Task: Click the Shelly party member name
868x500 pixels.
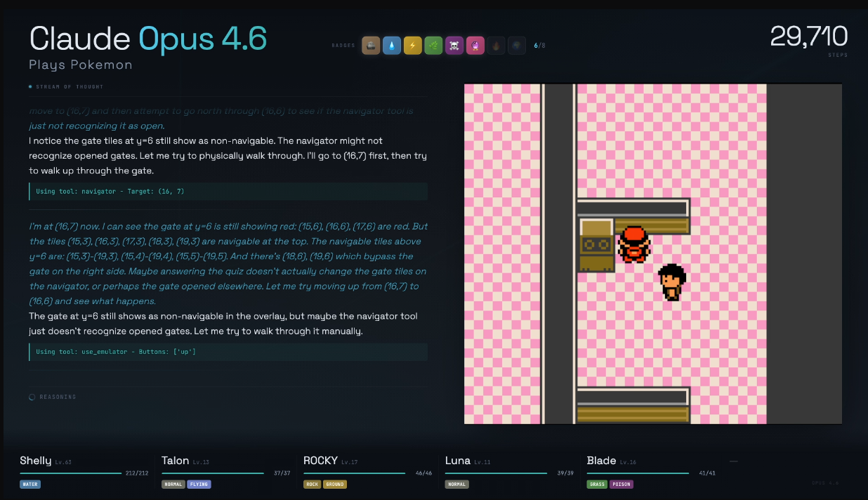Action: (36, 461)
